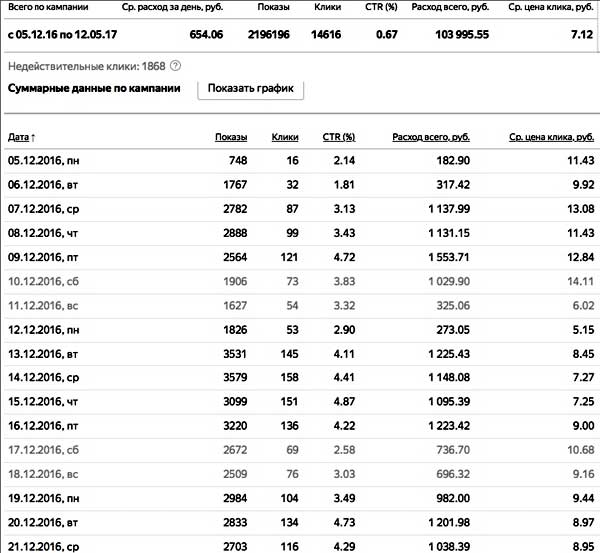Click spend value 1 137.99 for 07.12.2016
This screenshot has width=600, height=553.
click(x=449, y=209)
